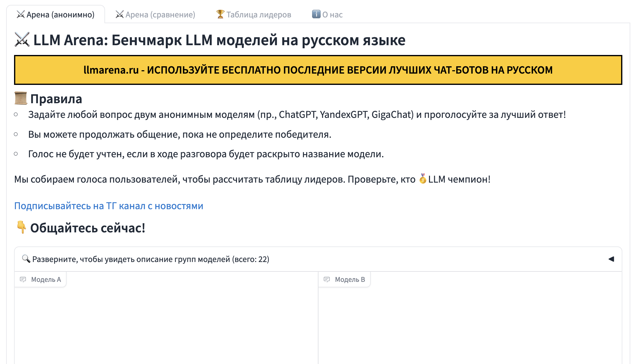Click the pointing-down hand emoji icon

(21, 227)
